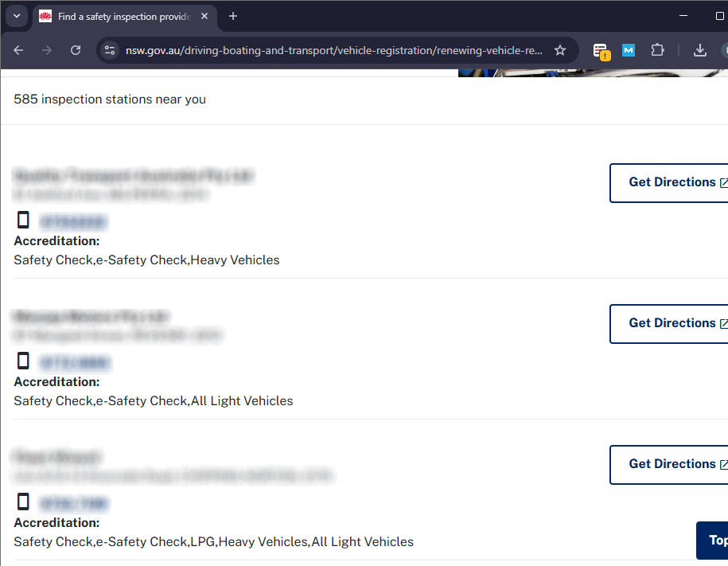This screenshot has width=728, height=566.
Task: Get Directions to the first listed station
Action: click(x=672, y=182)
